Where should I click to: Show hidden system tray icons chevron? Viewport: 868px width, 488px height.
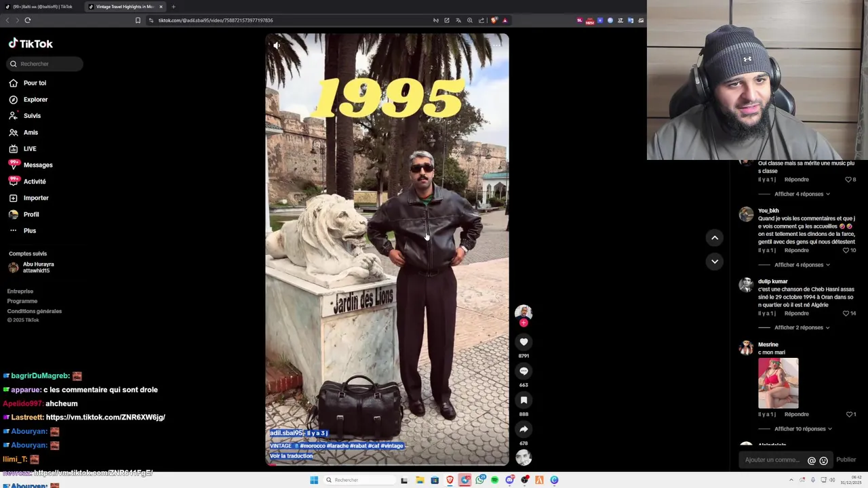click(x=791, y=480)
